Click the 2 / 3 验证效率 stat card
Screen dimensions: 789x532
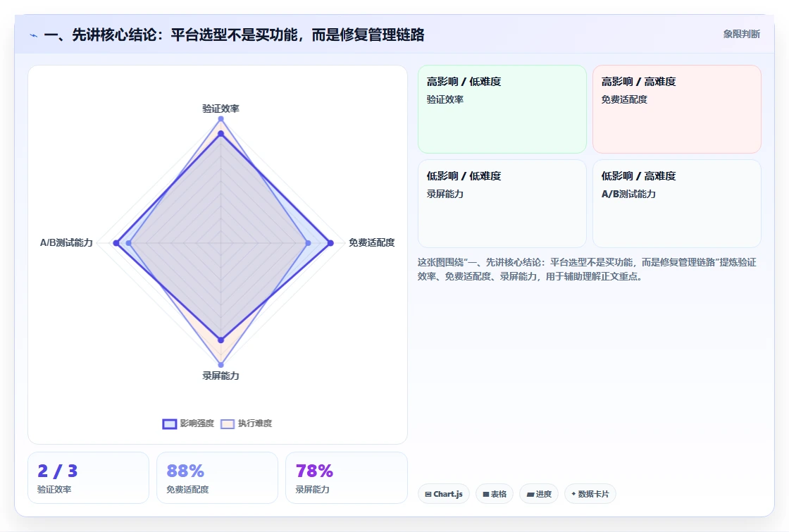point(89,478)
